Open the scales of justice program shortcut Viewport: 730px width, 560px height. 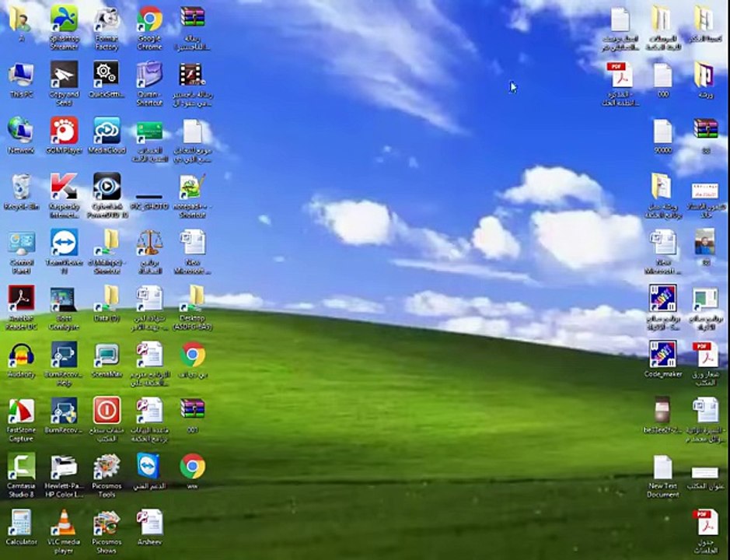(x=149, y=251)
